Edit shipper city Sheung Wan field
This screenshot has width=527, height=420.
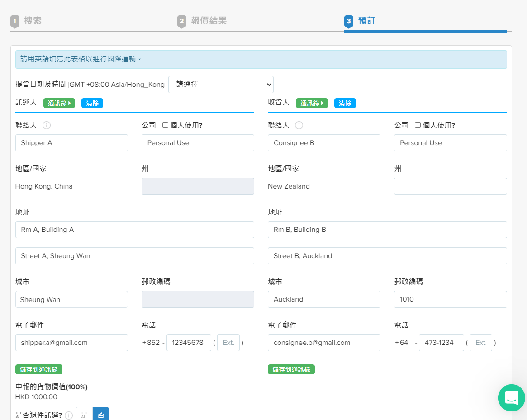71,299
